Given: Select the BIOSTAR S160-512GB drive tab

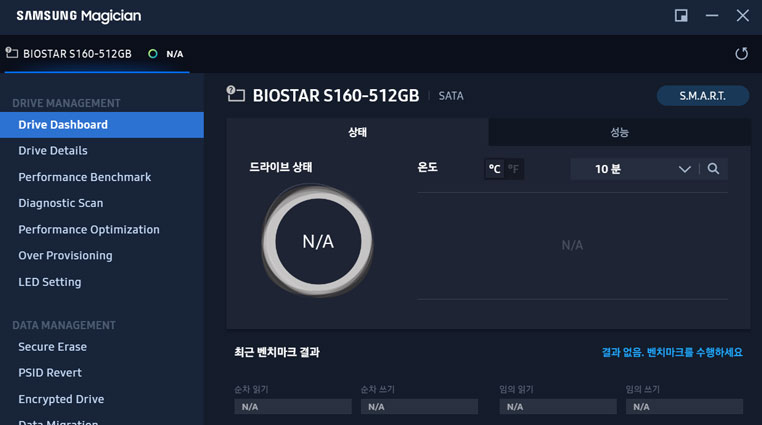Looking at the screenshot, I should (97, 54).
